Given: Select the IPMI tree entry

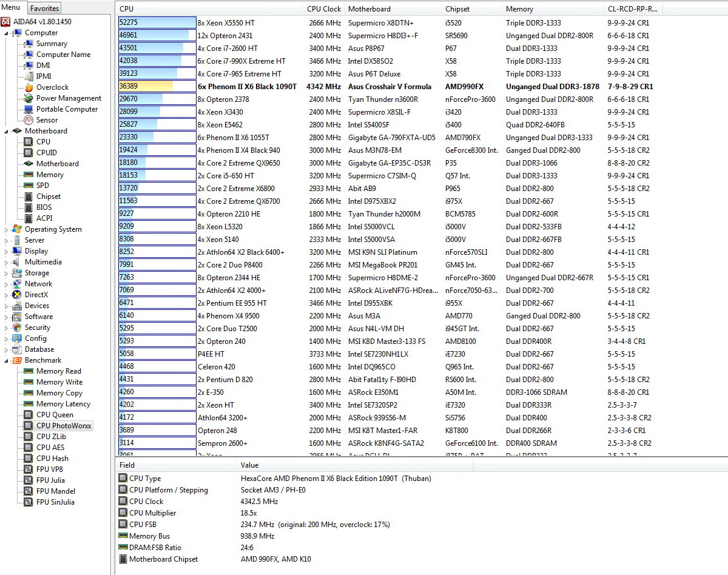Looking at the screenshot, I should [x=44, y=76].
